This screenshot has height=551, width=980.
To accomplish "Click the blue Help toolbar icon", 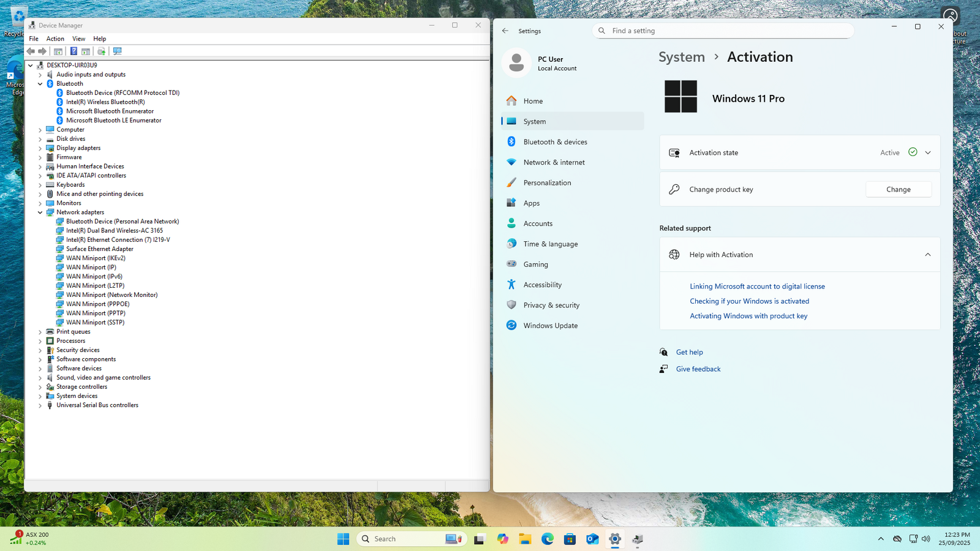I will (x=73, y=51).
